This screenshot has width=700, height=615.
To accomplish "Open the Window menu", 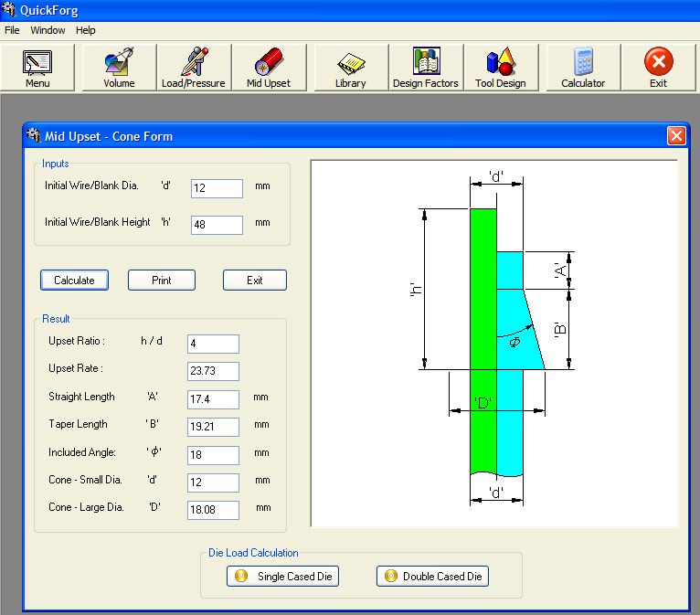I will (48, 30).
